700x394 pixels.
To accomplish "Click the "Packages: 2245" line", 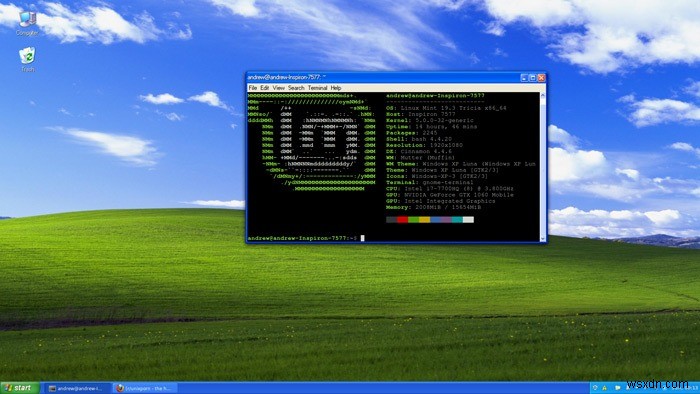I will tap(412, 133).
